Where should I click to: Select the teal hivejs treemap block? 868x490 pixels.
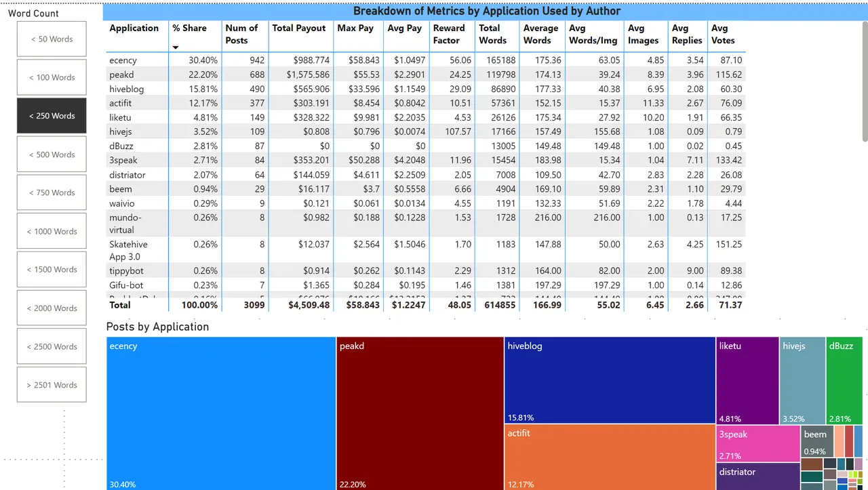(x=802, y=380)
